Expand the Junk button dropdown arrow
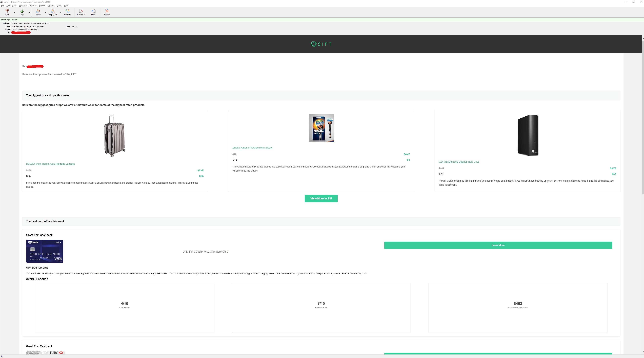This screenshot has height=358, width=644. (14, 12)
